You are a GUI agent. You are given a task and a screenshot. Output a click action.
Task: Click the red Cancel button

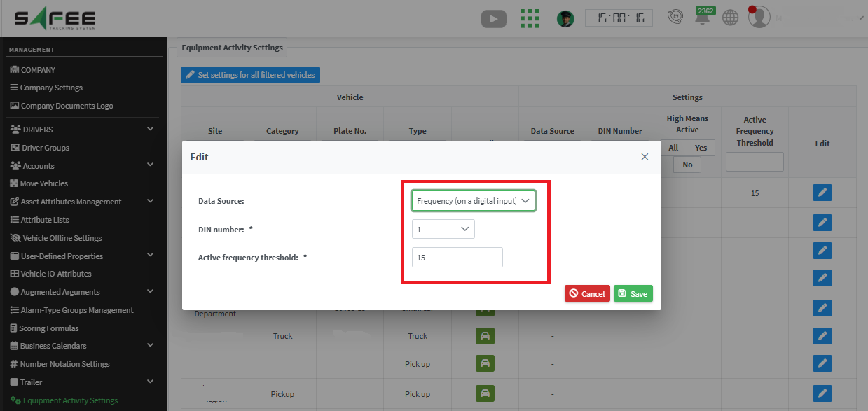pyautogui.click(x=586, y=294)
